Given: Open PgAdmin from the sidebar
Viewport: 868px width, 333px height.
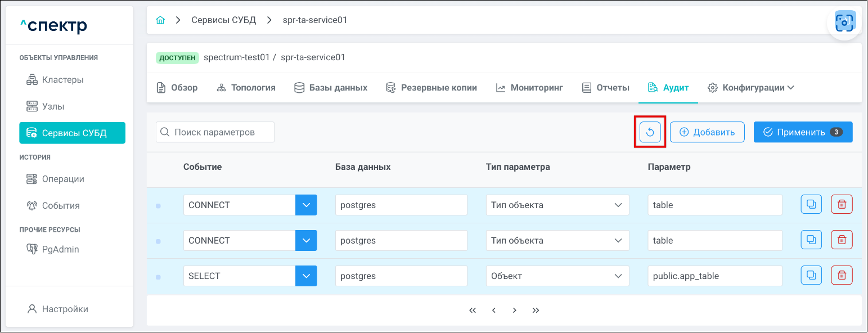Looking at the screenshot, I should click(x=60, y=249).
